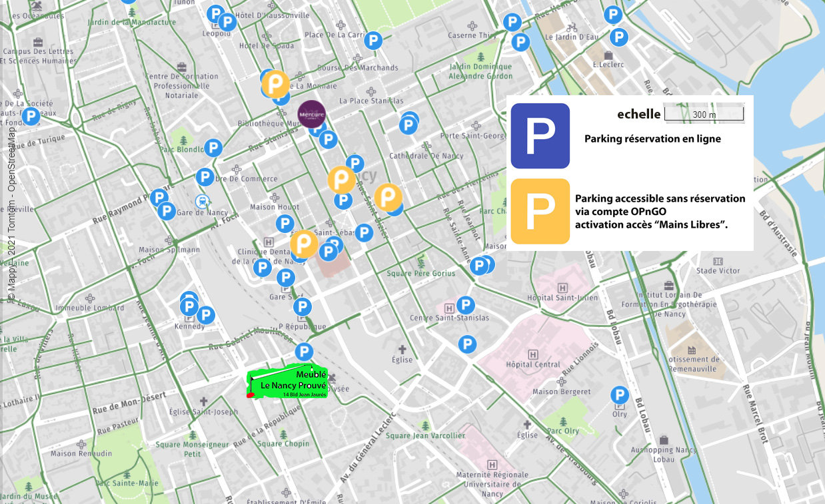825x504 pixels.
Task: Click the "Av. du Général Leclerc" street label
Action: coord(369,447)
